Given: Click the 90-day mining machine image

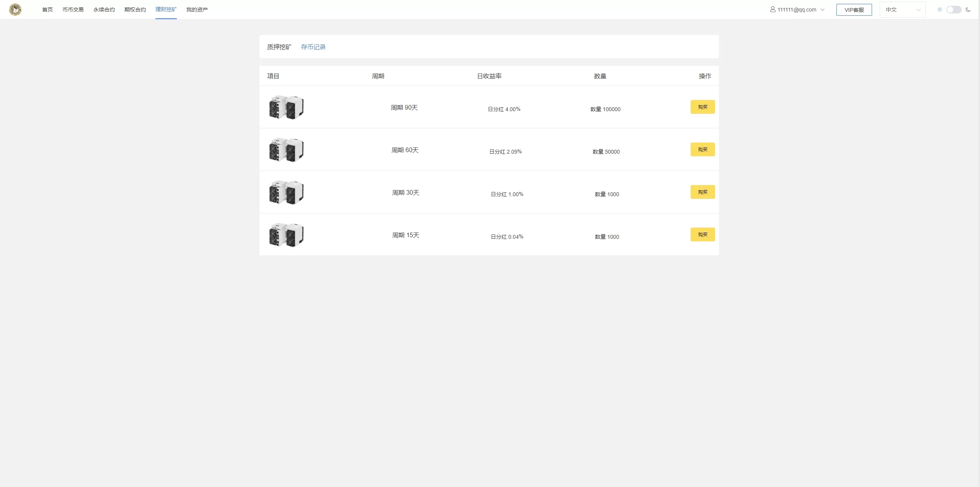Looking at the screenshot, I should [286, 107].
